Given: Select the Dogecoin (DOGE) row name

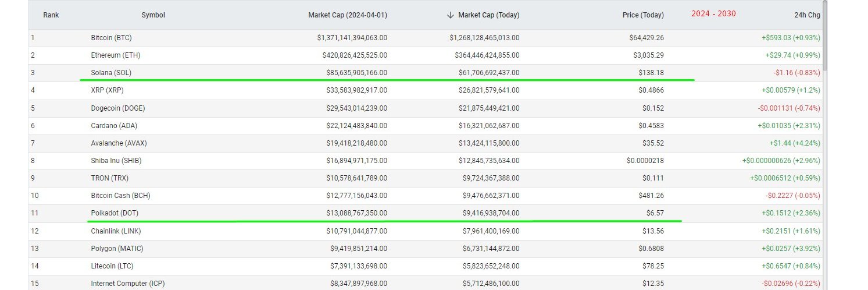Looking at the screenshot, I should pyautogui.click(x=118, y=108).
